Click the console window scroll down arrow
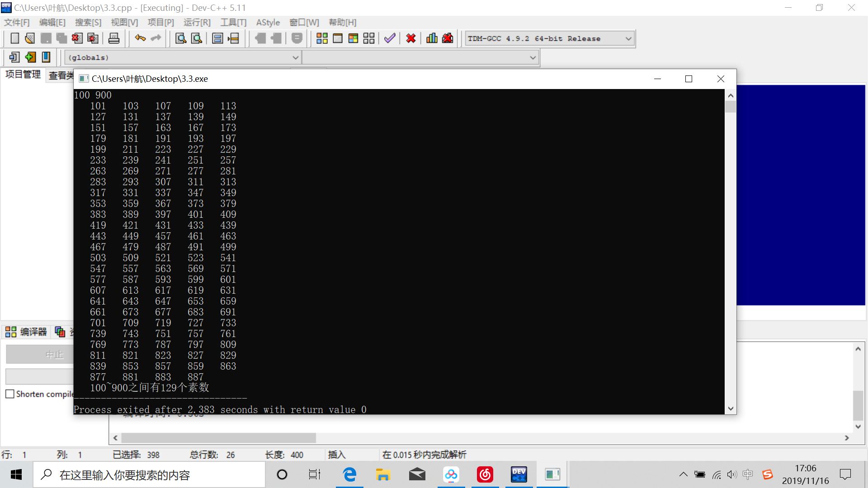The width and height of the screenshot is (868, 488). pyautogui.click(x=731, y=409)
